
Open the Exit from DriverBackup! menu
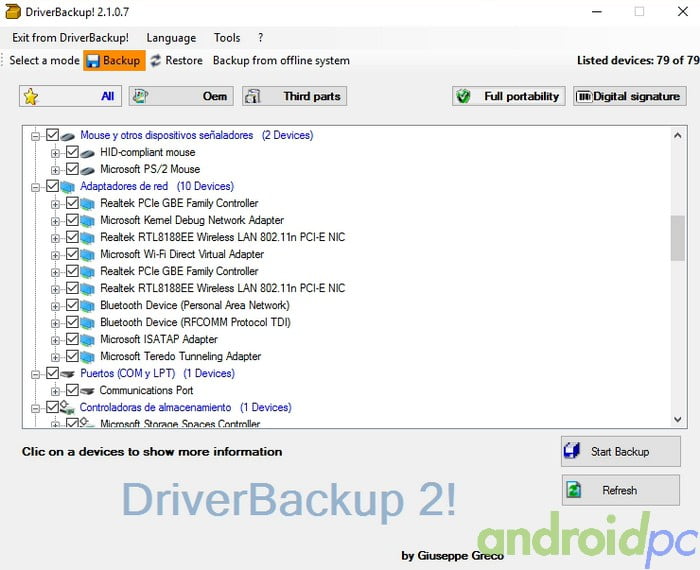[71, 37]
